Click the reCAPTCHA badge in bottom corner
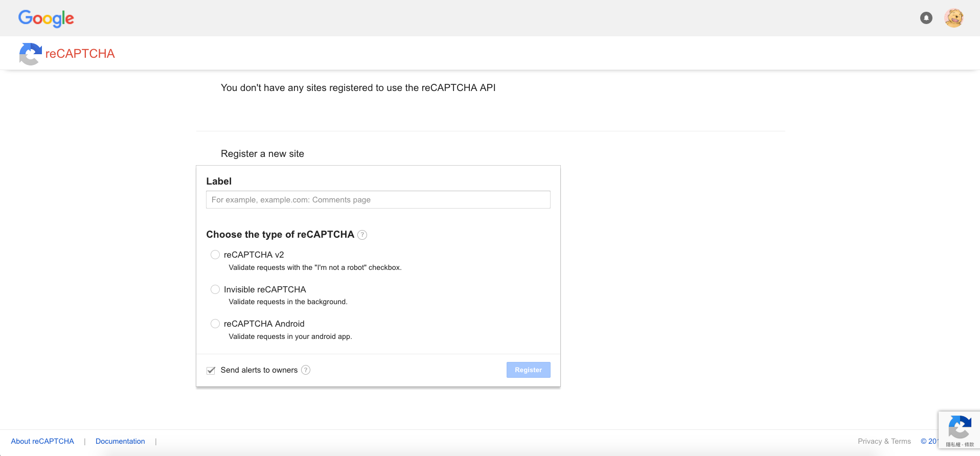 [959, 430]
